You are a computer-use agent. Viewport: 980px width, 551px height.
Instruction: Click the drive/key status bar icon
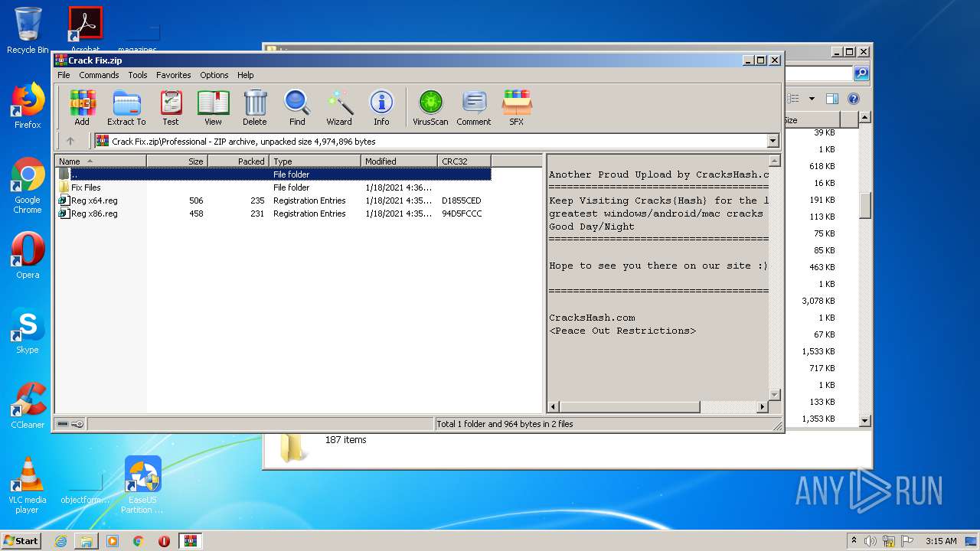pyautogui.click(x=70, y=424)
